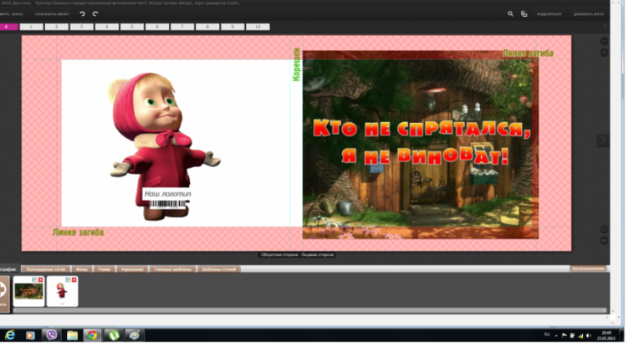644x362 pixels.
Task: Click the add photo plus button
Action: [3, 291]
